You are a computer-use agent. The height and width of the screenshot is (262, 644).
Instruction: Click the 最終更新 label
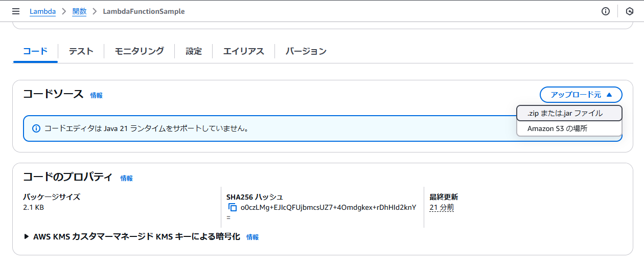[444, 196]
